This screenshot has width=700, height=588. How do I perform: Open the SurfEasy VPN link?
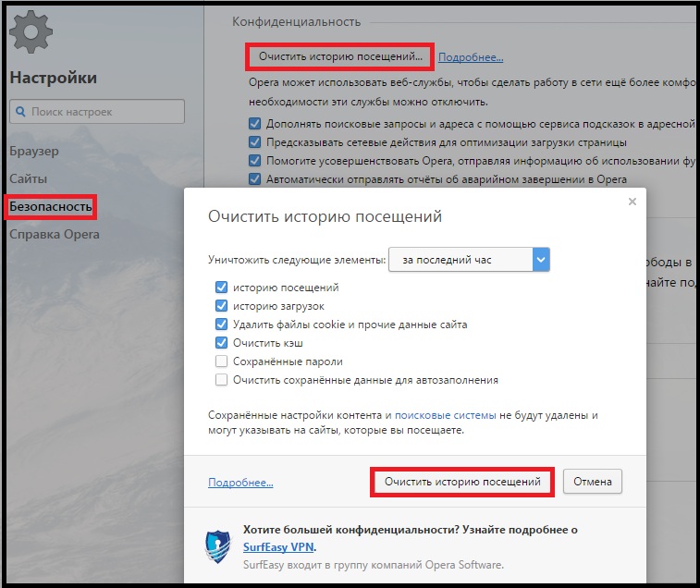coord(279,547)
